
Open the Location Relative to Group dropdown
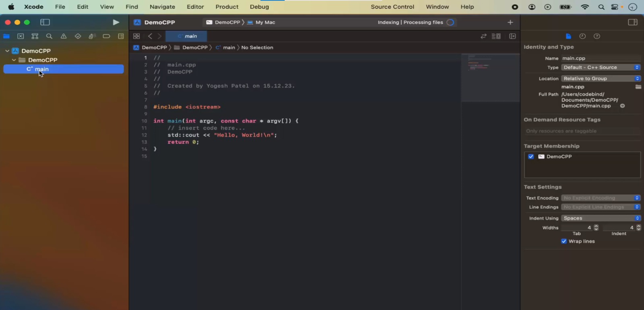[601, 78]
